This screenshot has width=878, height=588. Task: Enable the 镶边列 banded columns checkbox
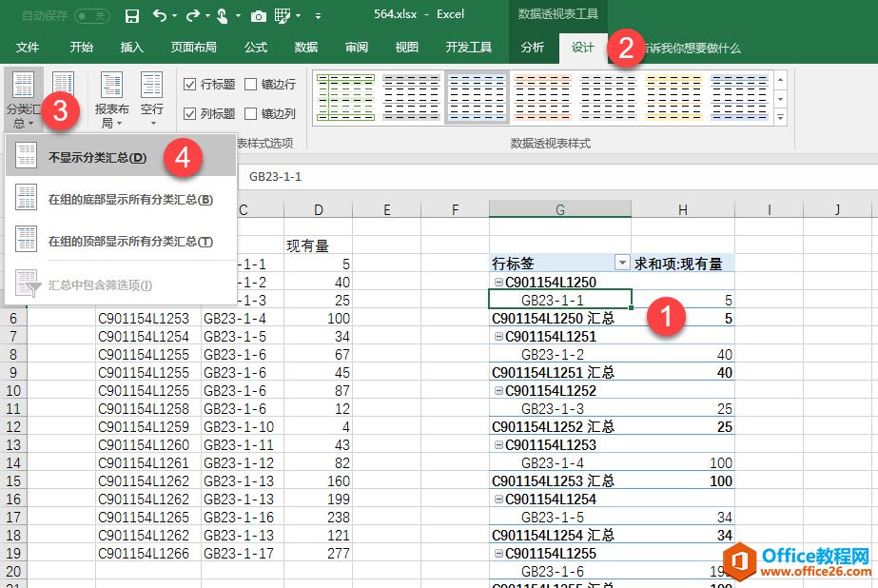(251, 114)
